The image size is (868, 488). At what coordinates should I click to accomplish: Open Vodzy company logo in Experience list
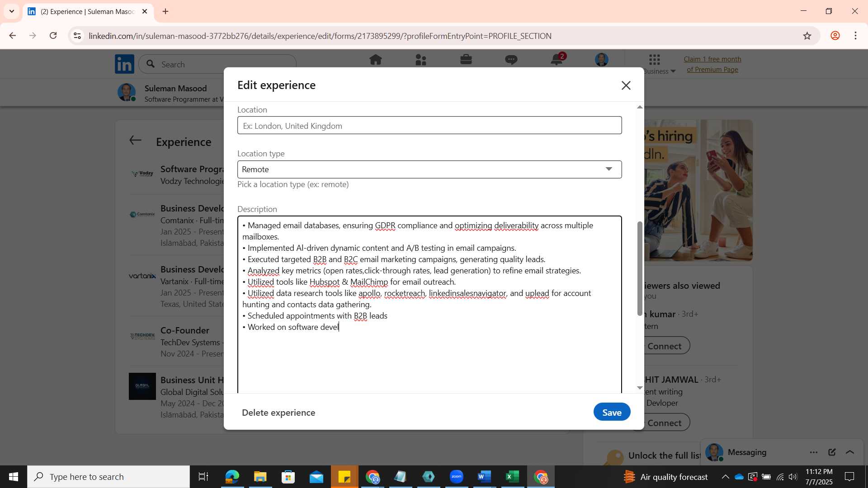[x=142, y=174]
